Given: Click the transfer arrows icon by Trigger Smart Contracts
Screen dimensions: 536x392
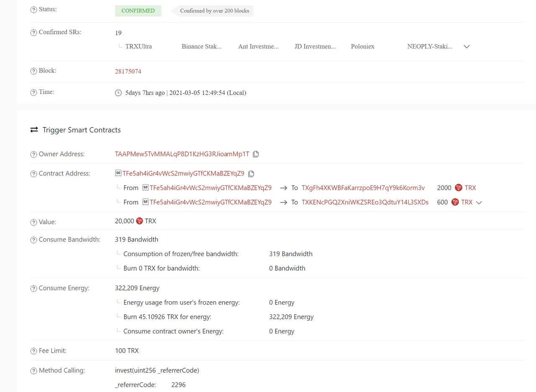Looking at the screenshot, I should [x=34, y=130].
